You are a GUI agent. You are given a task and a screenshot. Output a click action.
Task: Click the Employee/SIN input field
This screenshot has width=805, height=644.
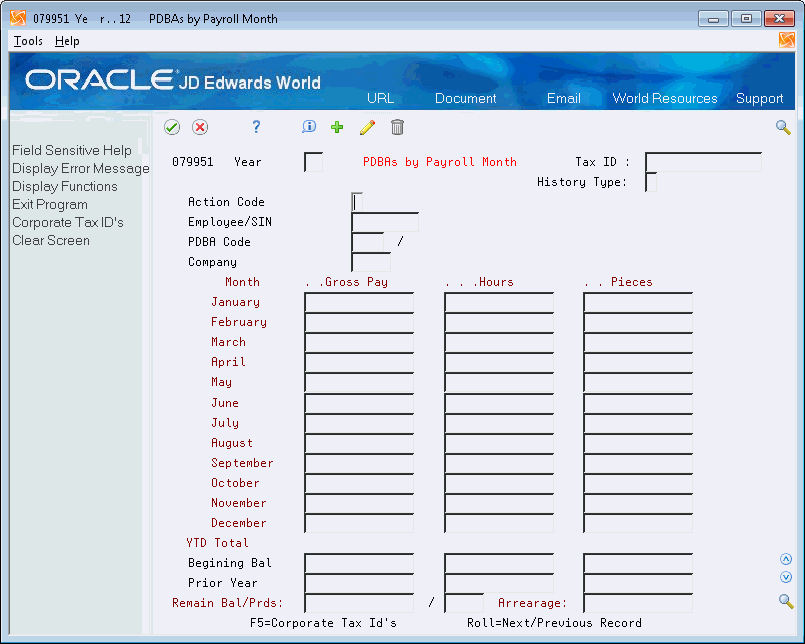click(x=385, y=222)
